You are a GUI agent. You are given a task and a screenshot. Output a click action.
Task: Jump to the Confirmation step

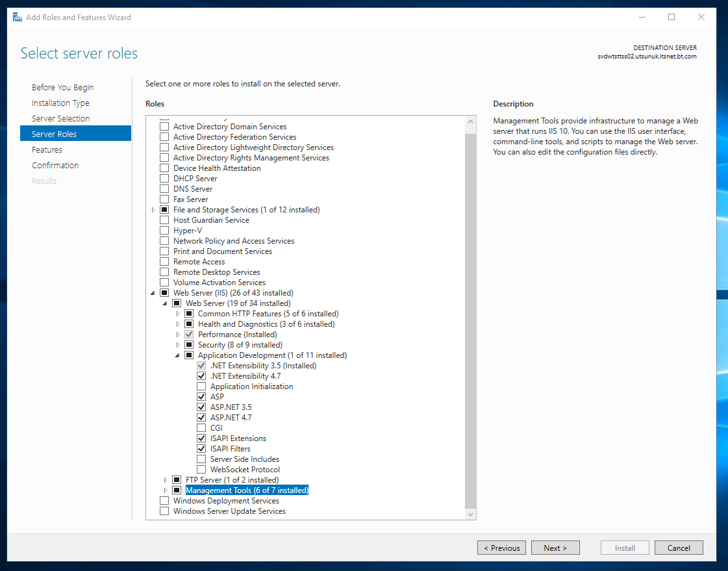point(55,165)
